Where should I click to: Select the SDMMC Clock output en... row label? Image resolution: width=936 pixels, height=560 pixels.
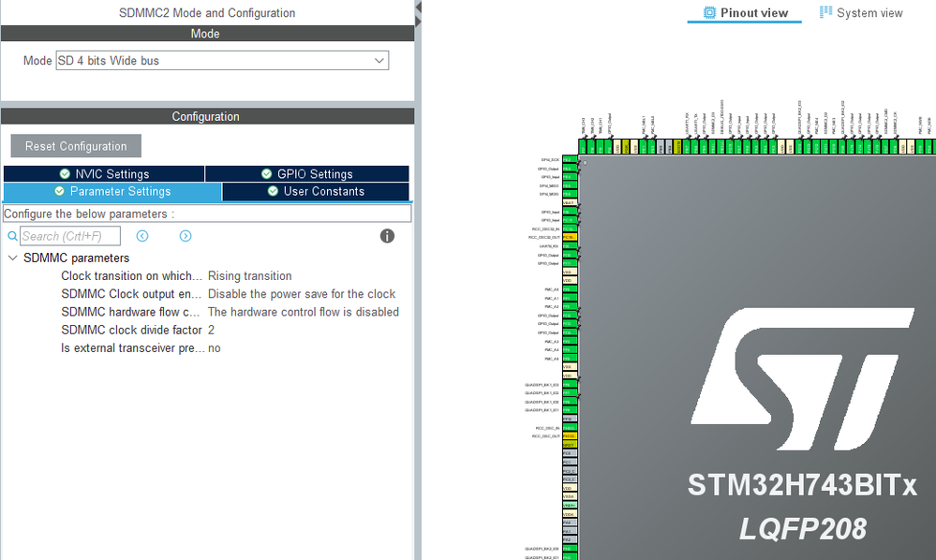pos(131,294)
